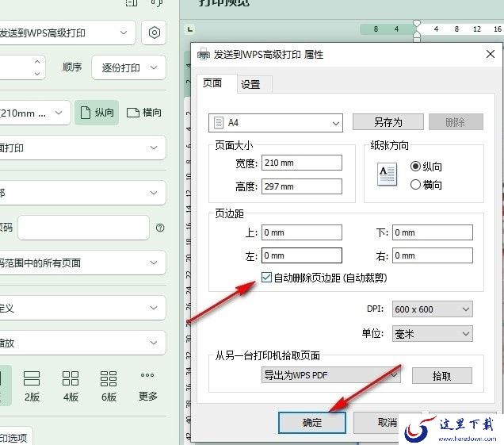Click the 页码 page range input box
Viewport: 504px width, 445px height.
(83, 228)
